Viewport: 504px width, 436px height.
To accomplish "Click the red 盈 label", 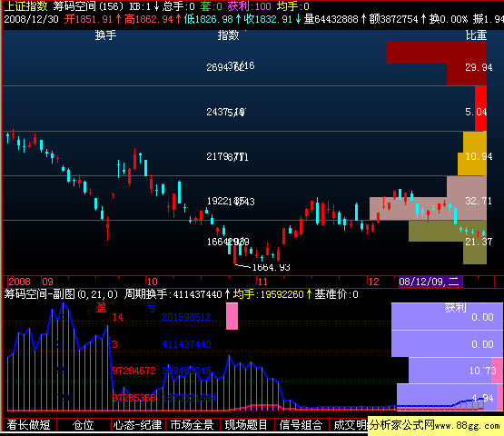I will pyautogui.click(x=101, y=308).
